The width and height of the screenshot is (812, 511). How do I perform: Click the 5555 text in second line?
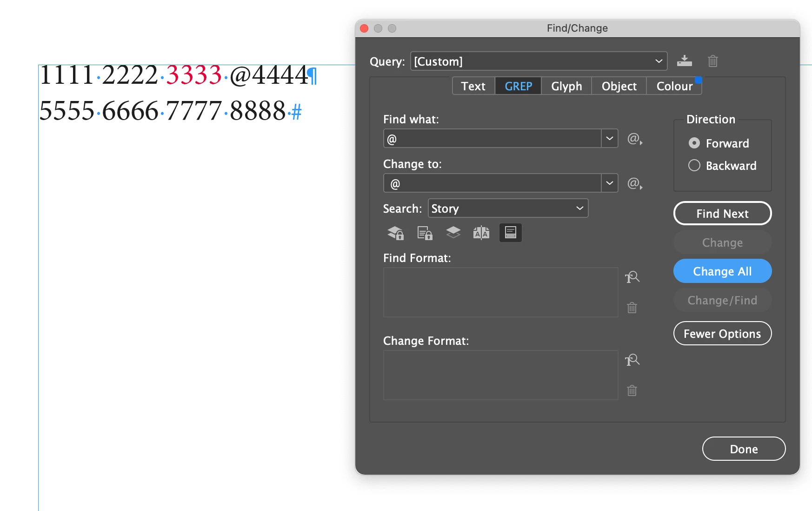[x=67, y=111]
